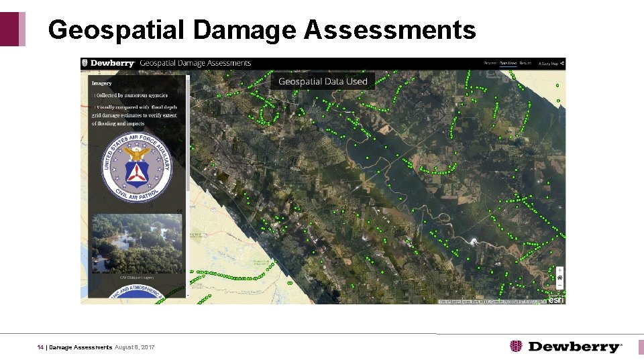
Task: Click the August 8, 2017 footer date
Action: coord(134,347)
